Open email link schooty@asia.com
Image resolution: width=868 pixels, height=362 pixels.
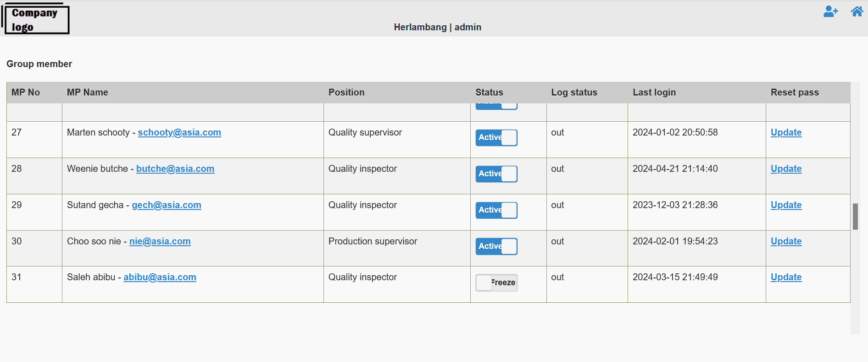click(179, 133)
